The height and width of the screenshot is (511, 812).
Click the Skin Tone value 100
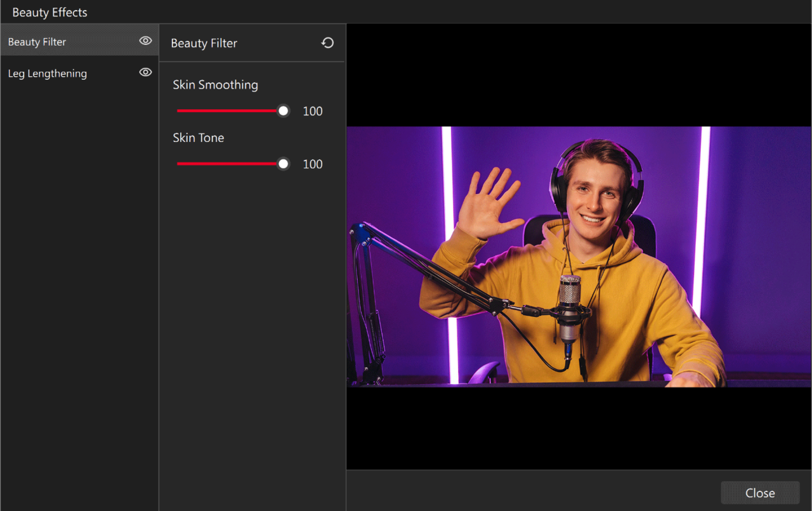pyautogui.click(x=313, y=164)
